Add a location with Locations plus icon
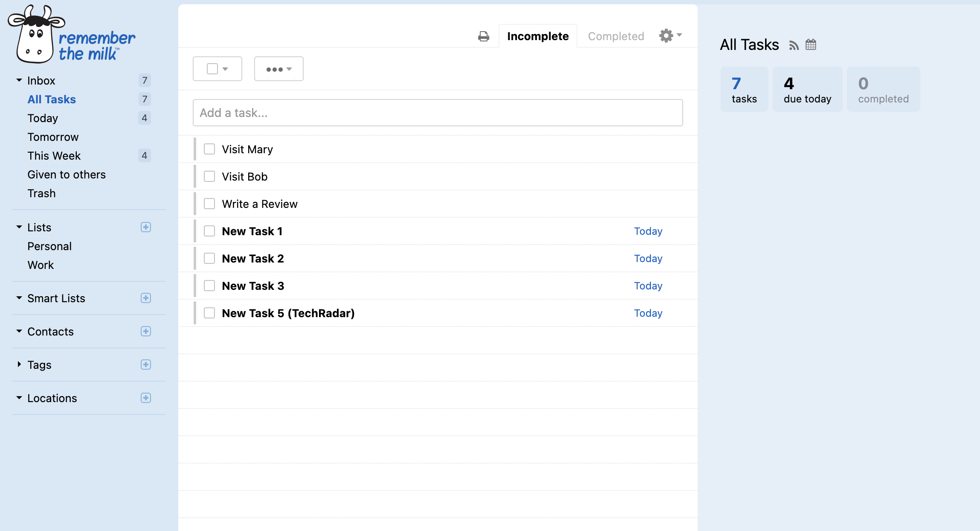 [x=146, y=398]
